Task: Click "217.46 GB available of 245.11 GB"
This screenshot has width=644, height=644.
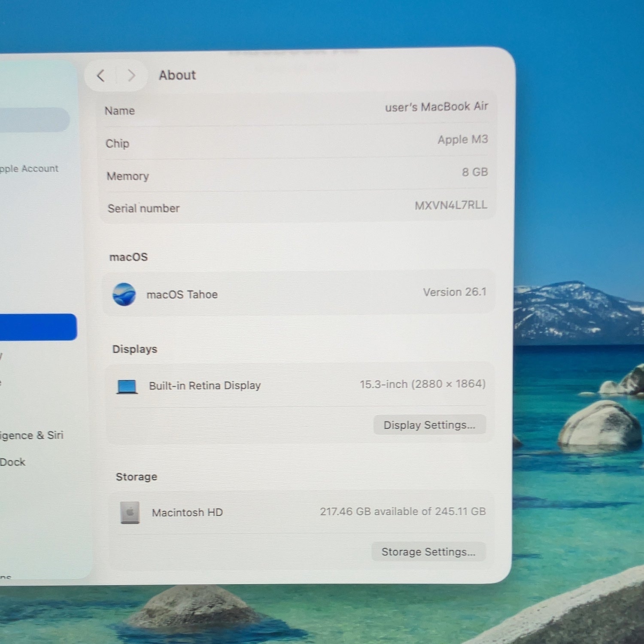Action: coord(403,511)
